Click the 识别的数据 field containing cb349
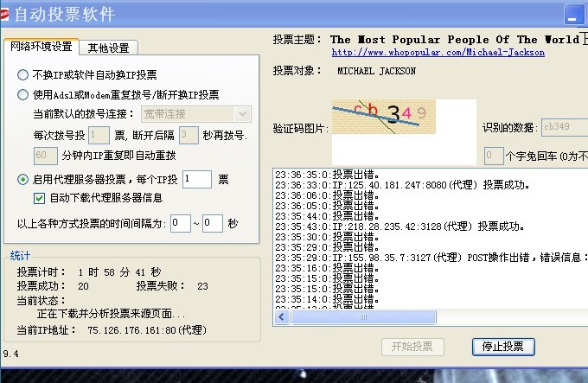588x383 pixels. point(563,128)
